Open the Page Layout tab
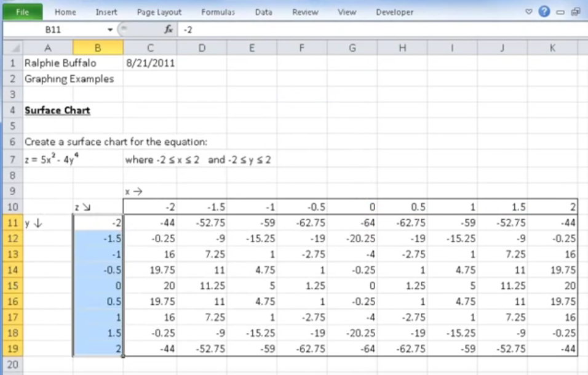Image resolution: width=588 pixels, height=375 pixels. (159, 12)
